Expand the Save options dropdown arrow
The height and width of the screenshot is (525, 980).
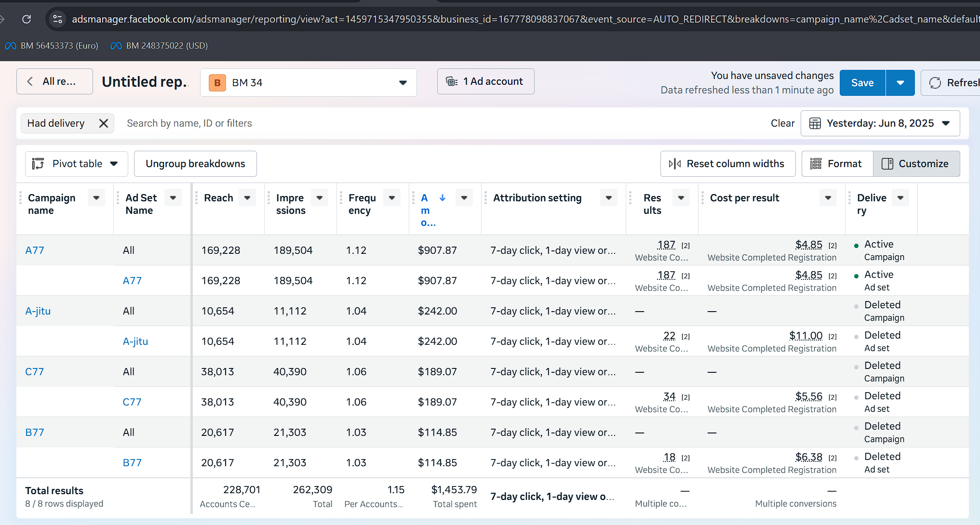pos(900,83)
